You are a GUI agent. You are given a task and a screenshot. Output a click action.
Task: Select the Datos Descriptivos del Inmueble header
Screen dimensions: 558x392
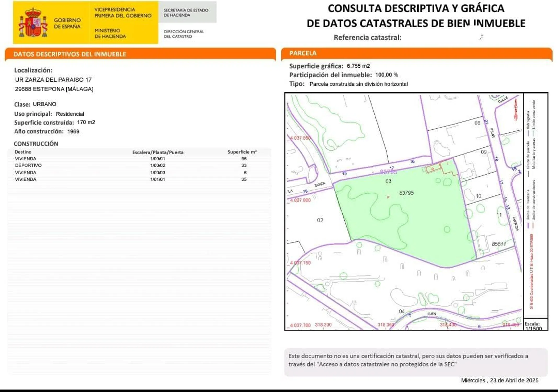tap(70, 54)
